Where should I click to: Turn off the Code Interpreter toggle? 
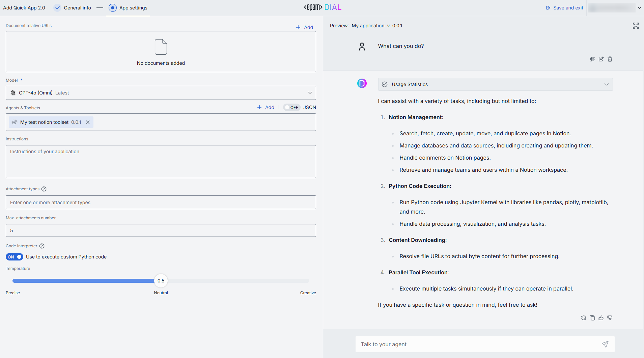click(15, 257)
